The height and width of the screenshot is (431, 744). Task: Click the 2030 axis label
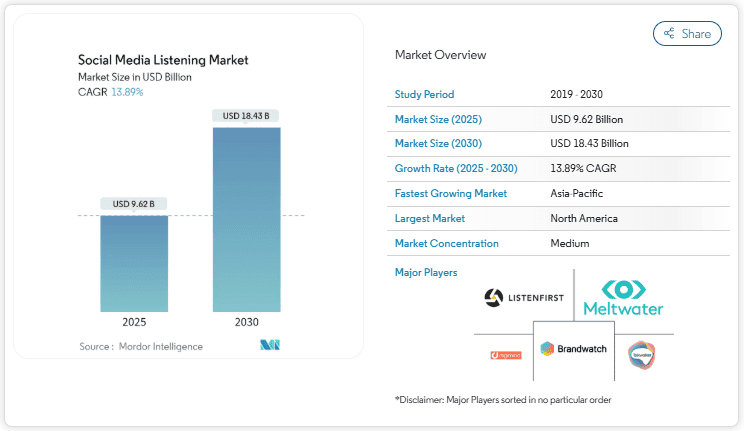click(x=247, y=322)
